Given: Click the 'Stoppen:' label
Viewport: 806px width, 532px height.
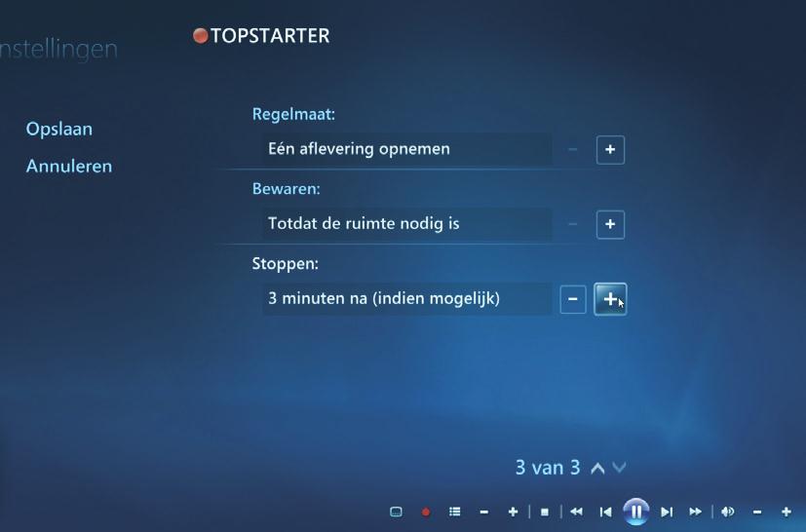Looking at the screenshot, I should click(x=286, y=264).
